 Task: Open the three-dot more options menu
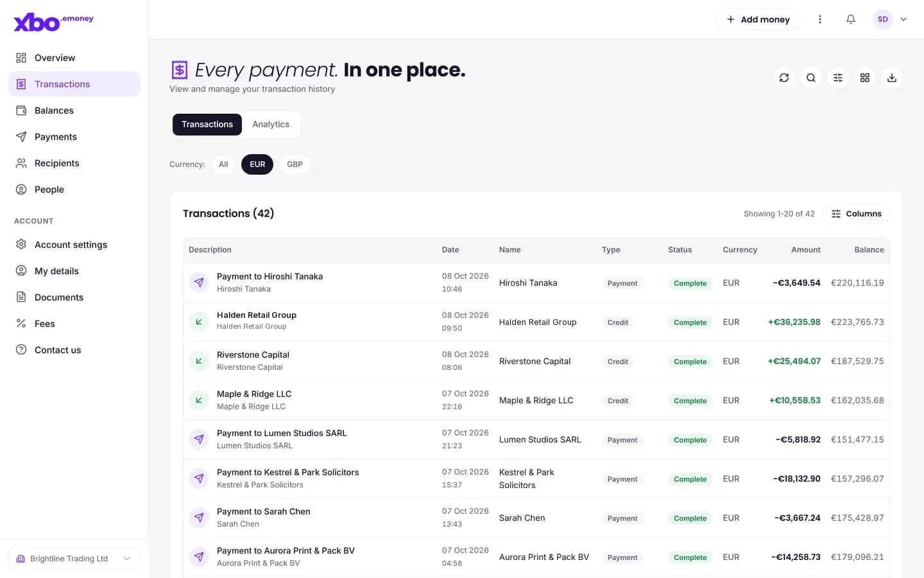point(820,19)
